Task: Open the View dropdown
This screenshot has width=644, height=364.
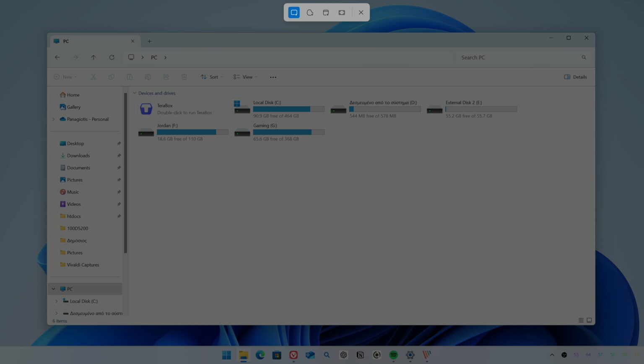Action: [x=245, y=77]
